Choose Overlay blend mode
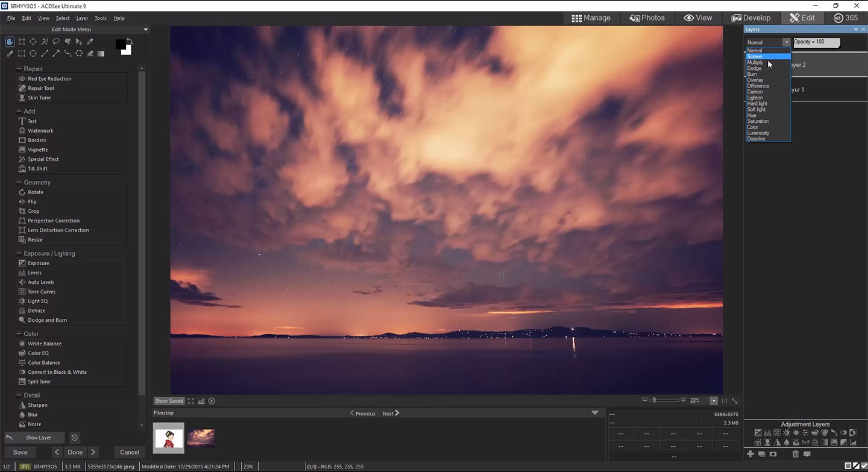This screenshot has height=472, width=868. [x=768, y=80]
